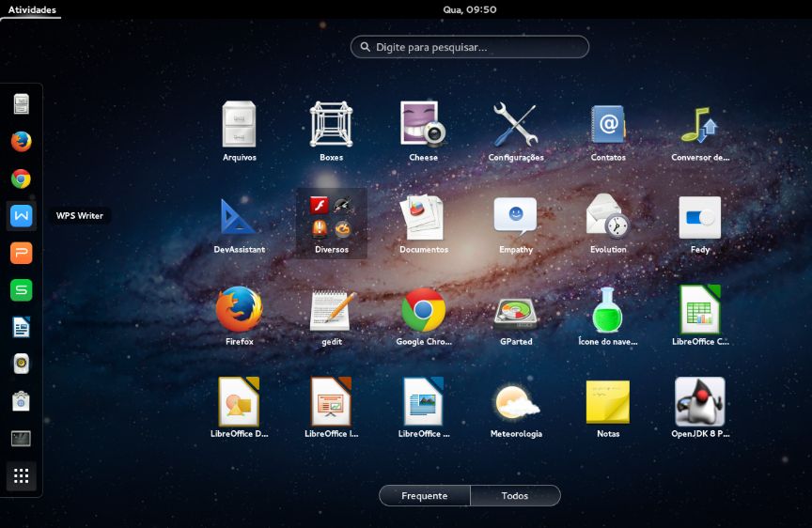Switch to the Frequente tab

pyautogui.click(x=425, y=495)
